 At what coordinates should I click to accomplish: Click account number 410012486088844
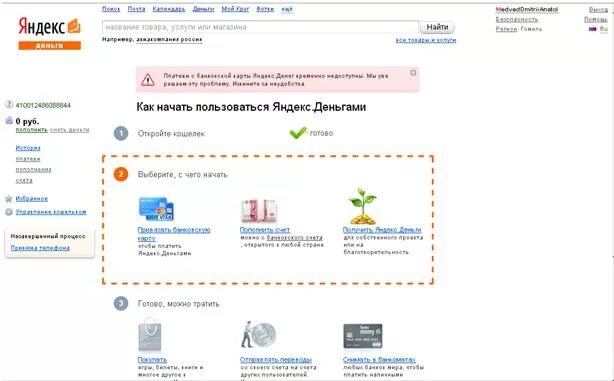tap(43, 105)
